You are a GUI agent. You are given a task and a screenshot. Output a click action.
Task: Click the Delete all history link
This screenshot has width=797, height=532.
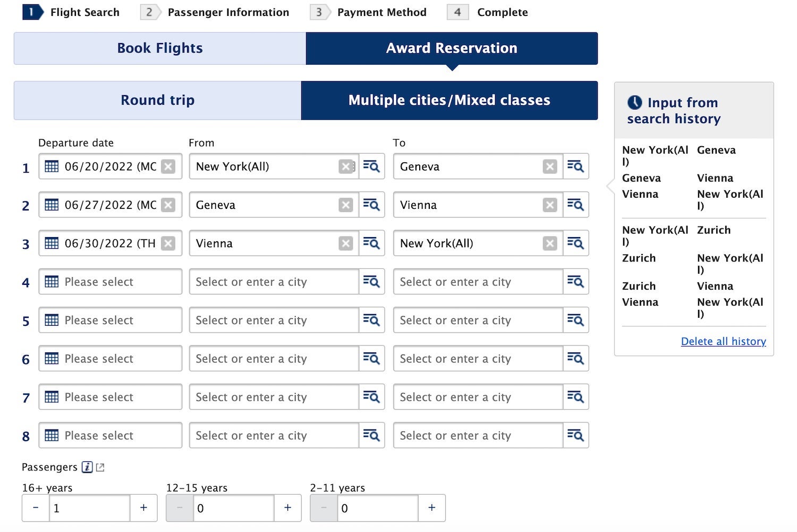723,341
